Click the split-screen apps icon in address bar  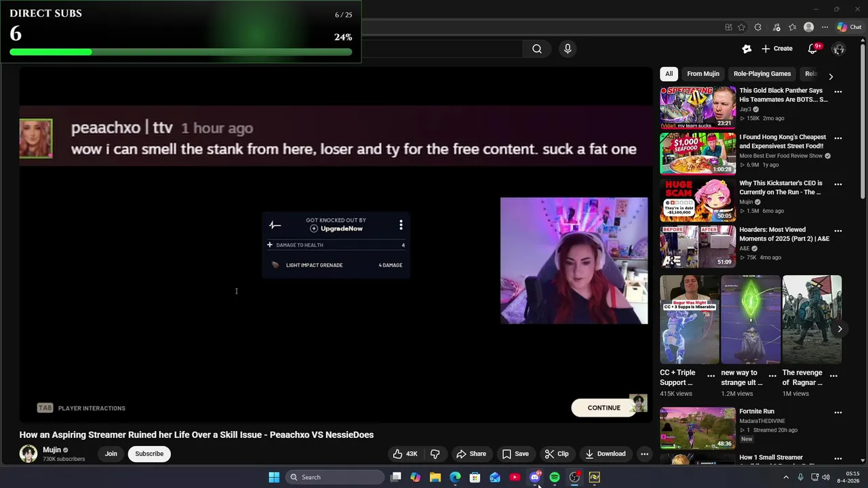(x=728, y=27)
